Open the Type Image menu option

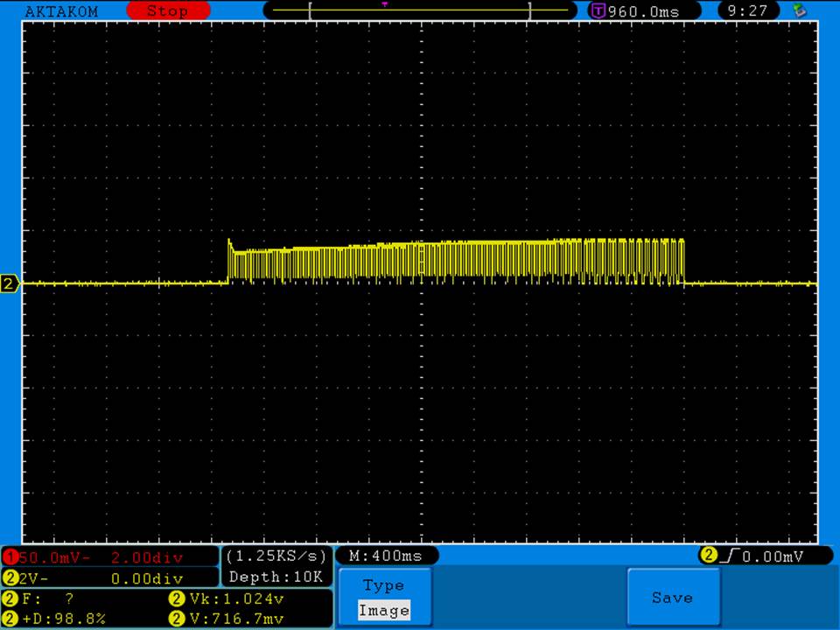point(383,598)
